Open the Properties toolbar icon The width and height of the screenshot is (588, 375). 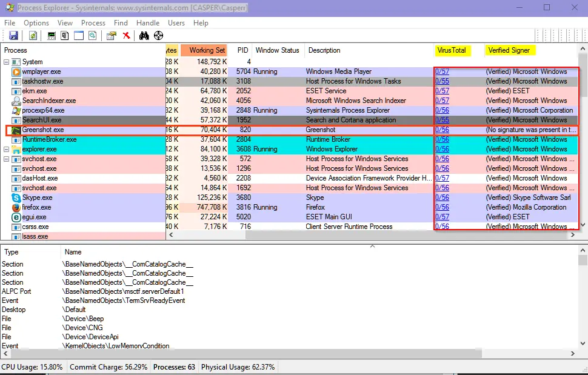111,36
